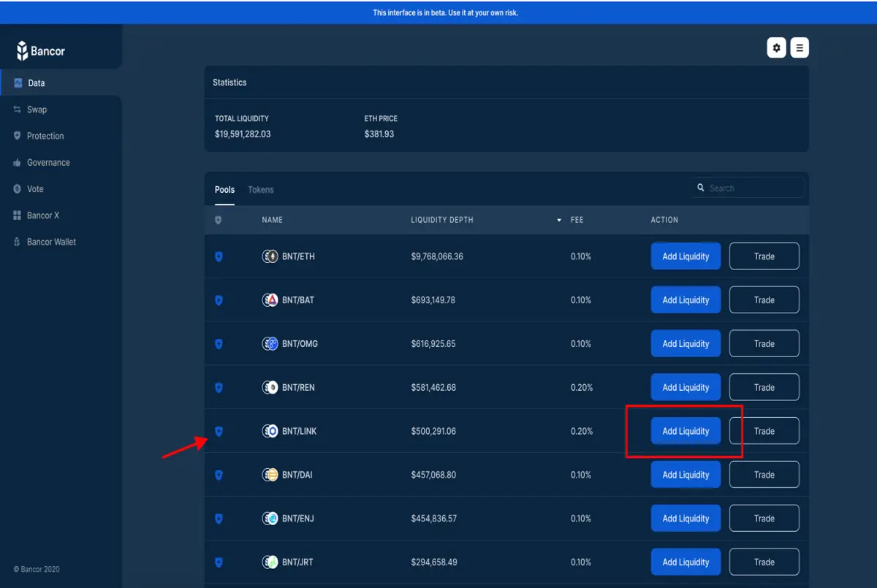This screenshot has height=588, width=877.
Task: Toggle Liquidity Depth sort arrow
Action: click(559, 220)
